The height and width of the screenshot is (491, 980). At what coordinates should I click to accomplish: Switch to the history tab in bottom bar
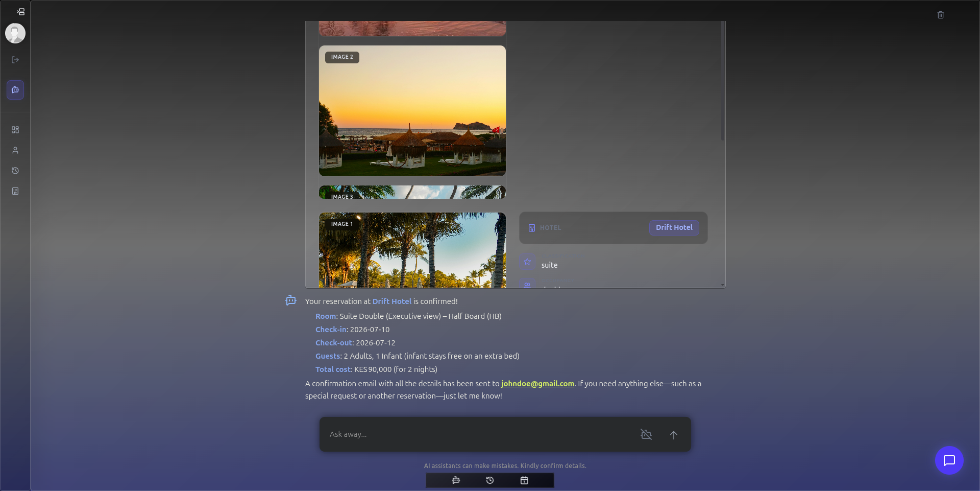(x=490, y=480)
